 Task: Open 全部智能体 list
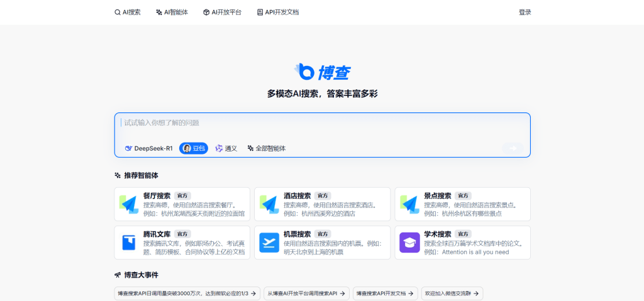(267, 148)
